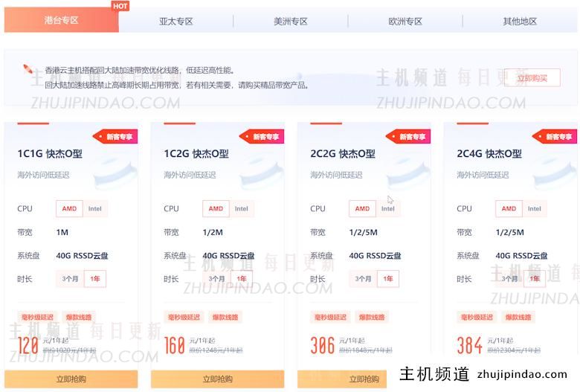Select the 美洲专区 tab
The height and width of the screenshot is (392, 580).
click(290, 22)
